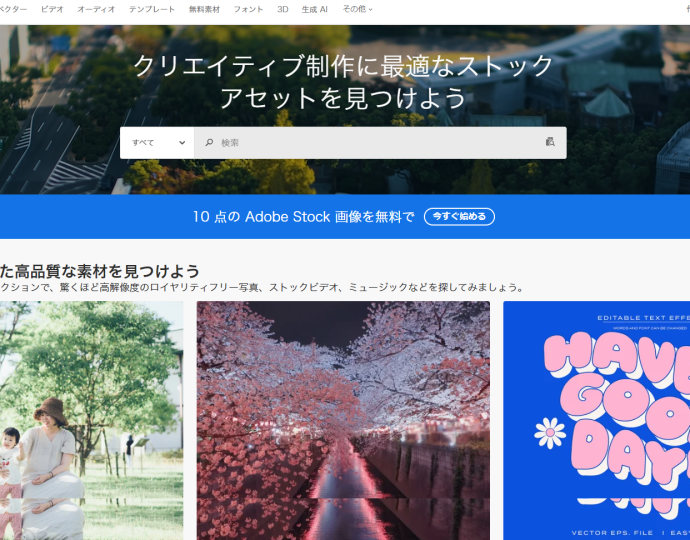
Task: Click the 高品質な素材を見つけよう heading
Action: pos(100,271)
